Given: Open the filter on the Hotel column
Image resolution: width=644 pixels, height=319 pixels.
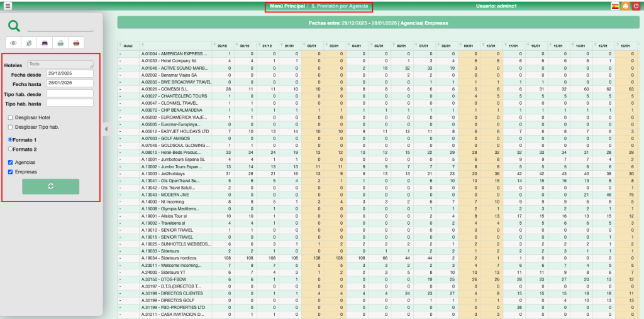Looking at the screenshot, I should (121, 46).
